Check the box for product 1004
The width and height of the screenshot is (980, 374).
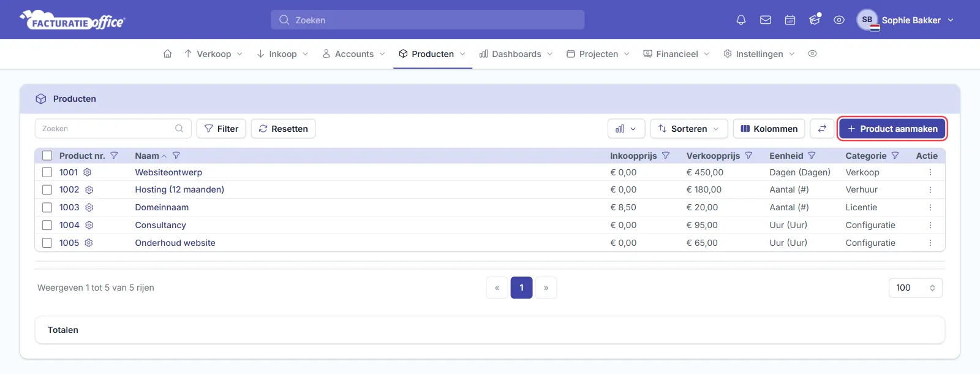pos(47,225)
